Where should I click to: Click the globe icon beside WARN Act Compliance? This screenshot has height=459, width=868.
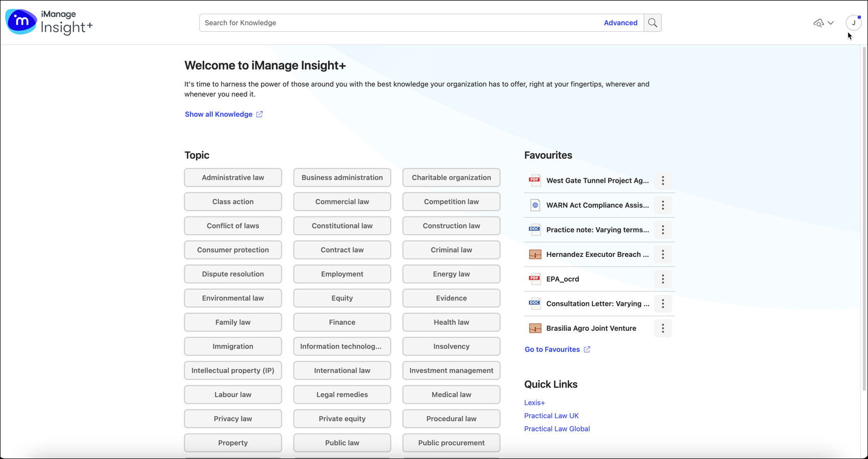[535, 205]
